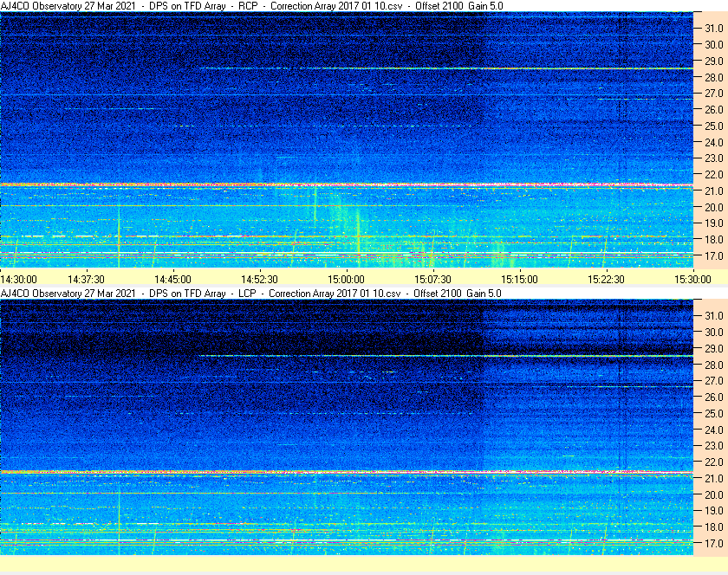Select the 15:07:30 time axis label

tap(432, 280)
